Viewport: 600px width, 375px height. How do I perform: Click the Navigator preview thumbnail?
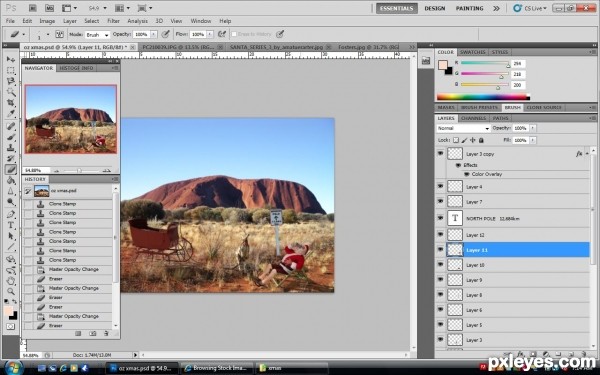[x=71, y=119]
